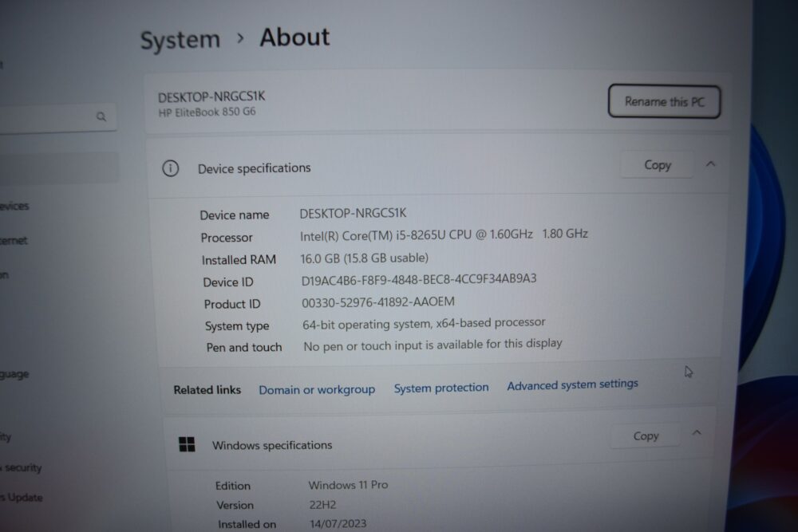Select the Installed on date 14/07/2023
This screenshot has width=798, height=532.
(x=338, y=523)
